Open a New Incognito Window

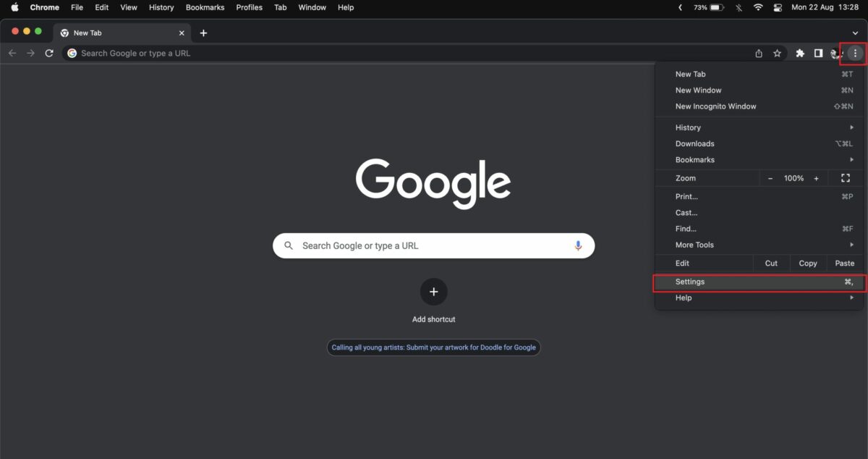pos(759,106)
